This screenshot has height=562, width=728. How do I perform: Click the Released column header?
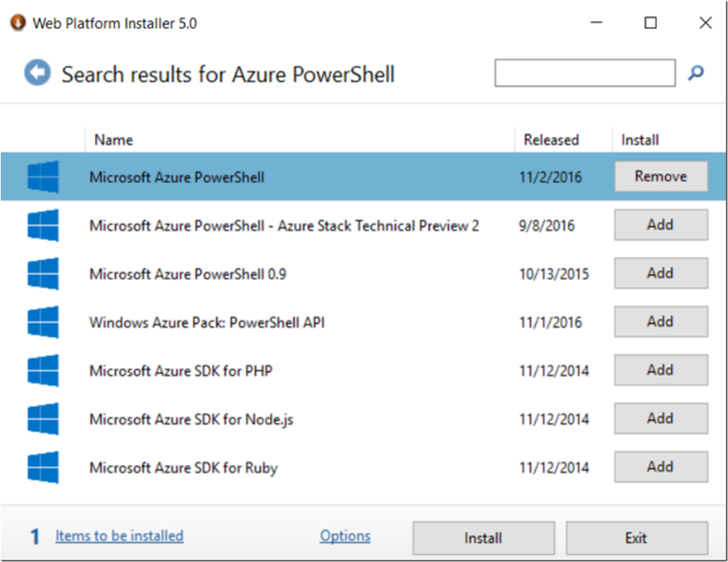[x=551, y=140]
